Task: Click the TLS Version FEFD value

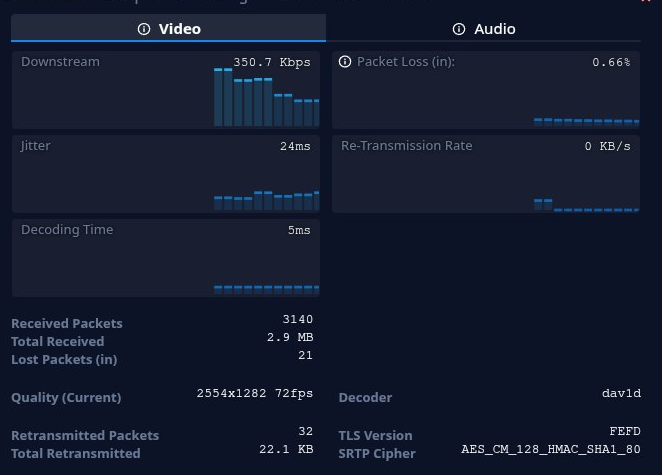Action: 624,431
